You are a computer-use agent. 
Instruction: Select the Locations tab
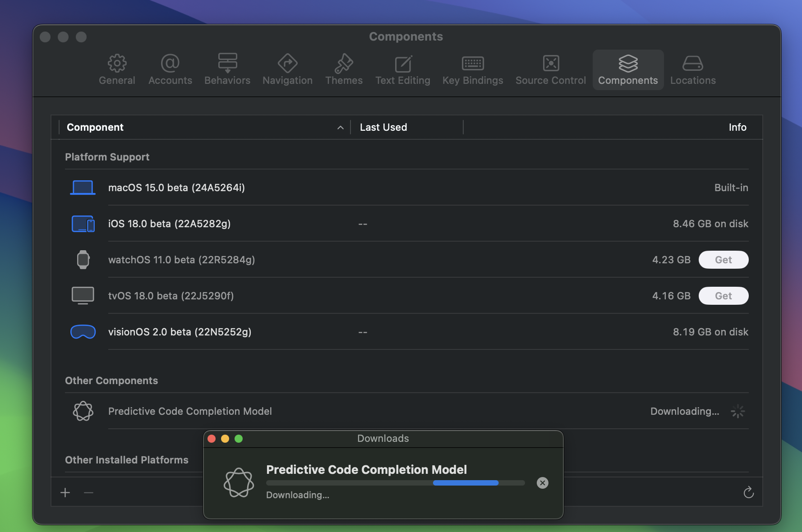(692, 70)
